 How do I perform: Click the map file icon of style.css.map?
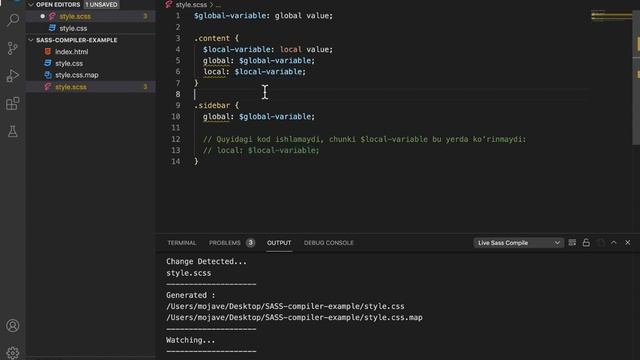tap(48, 75)
